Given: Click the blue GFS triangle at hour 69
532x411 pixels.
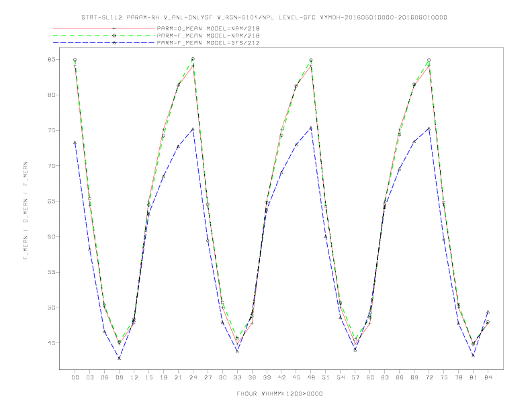Looking at the screenshot, I should pyautogui.click(x=414, y=142).
